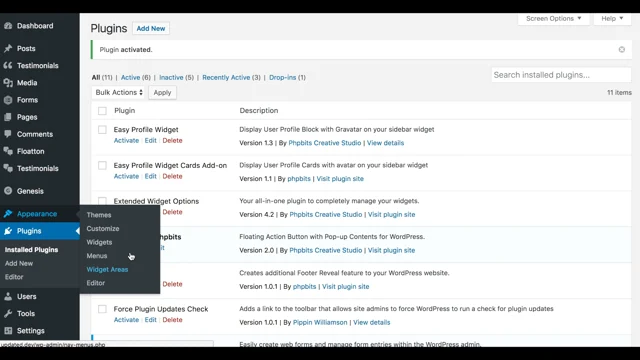The image size is (640, 360).
Task: Expand Screen Options panel
Action: (553, 18)
